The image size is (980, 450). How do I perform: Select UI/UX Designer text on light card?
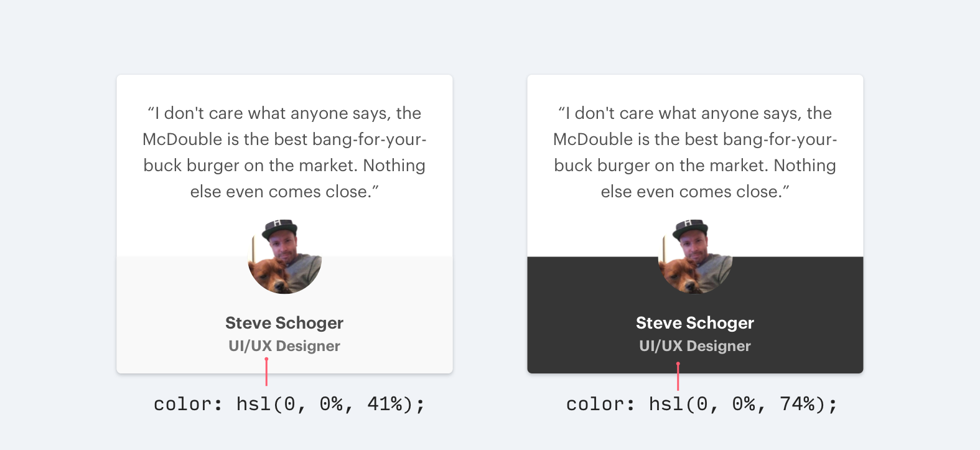284,346
